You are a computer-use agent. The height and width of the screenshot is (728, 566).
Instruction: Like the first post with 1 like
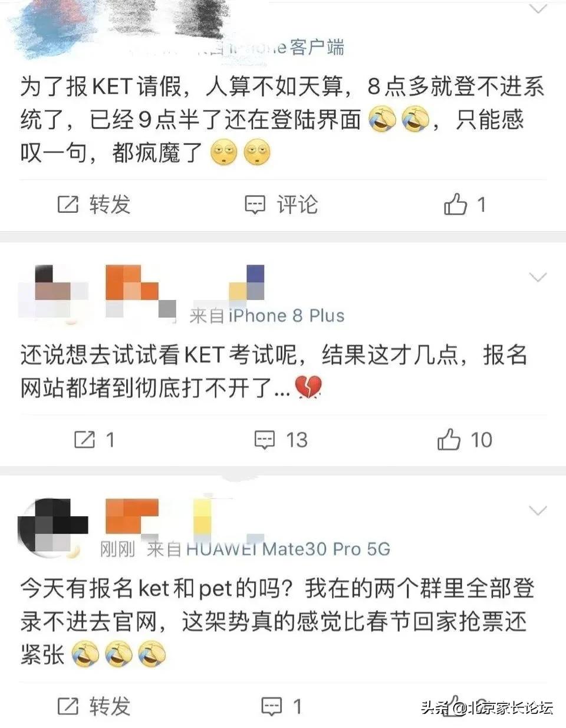click(x=465, y=205)
